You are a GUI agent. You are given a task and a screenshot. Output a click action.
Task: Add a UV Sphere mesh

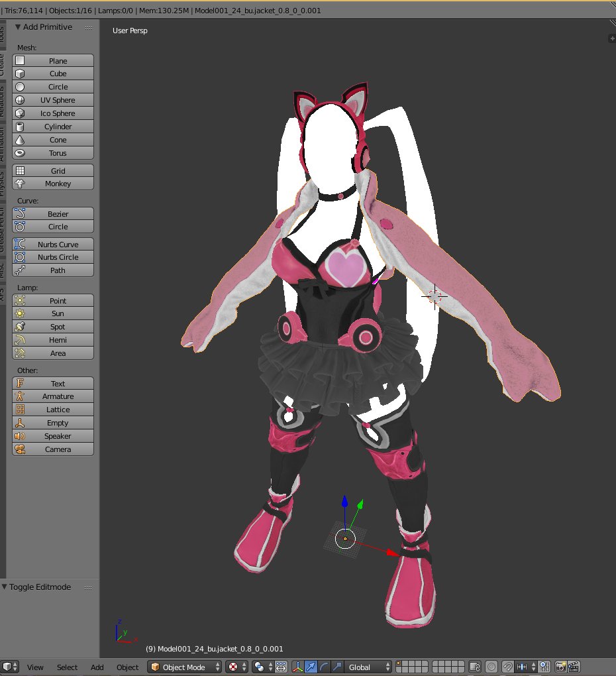[53, 100]
